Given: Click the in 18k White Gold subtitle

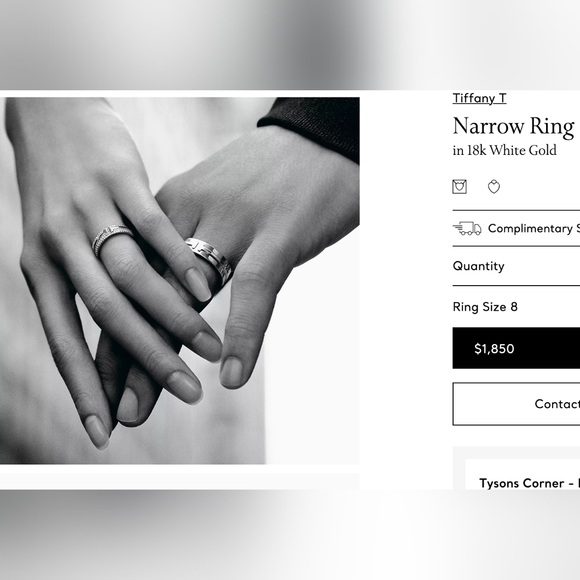Looking at the screenshot, I should click(505, 150).
